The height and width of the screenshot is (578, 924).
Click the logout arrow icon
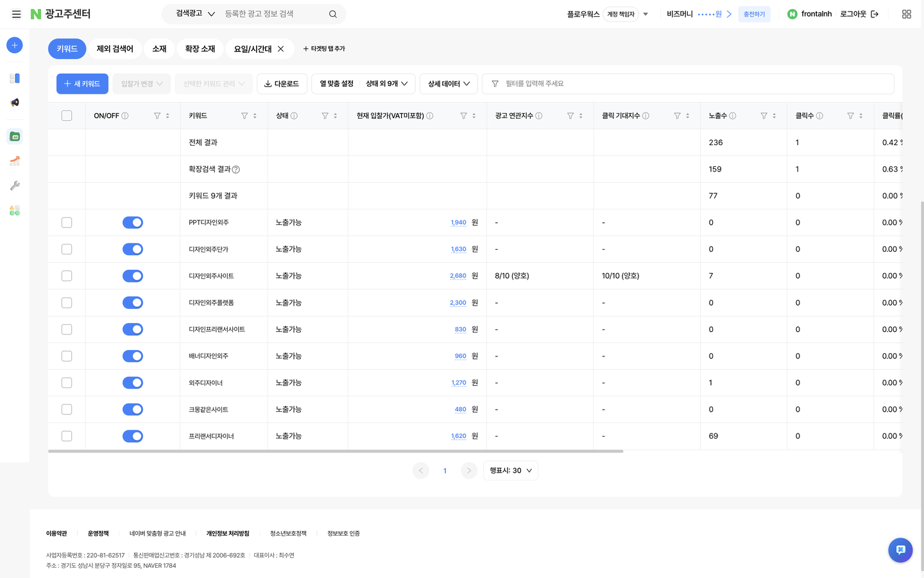point(875,14)
